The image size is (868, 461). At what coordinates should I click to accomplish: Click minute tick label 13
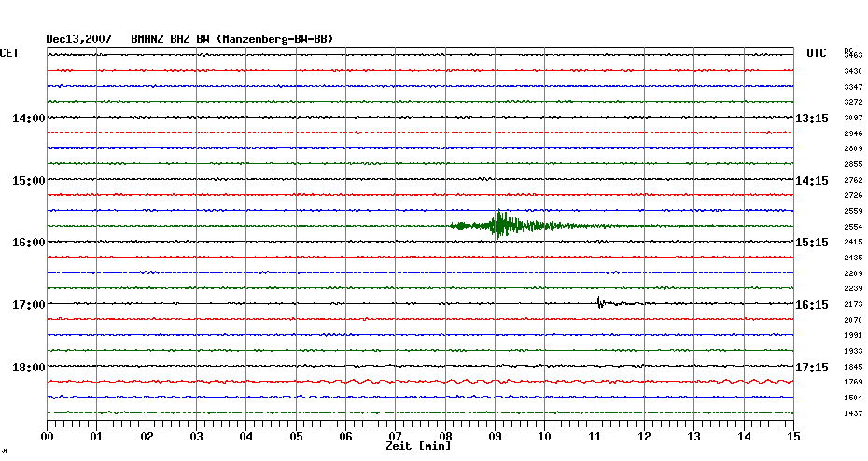click(694, 437)
